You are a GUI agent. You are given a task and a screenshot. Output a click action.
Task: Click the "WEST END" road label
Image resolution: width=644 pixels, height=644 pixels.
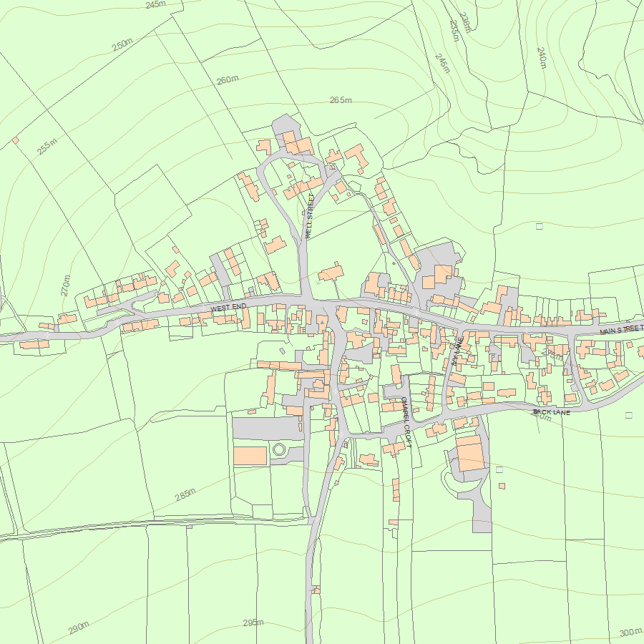click(x=228, y=307)
